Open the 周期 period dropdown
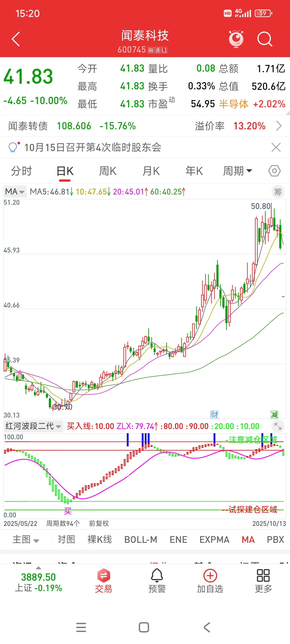Viewport: 290px width, 644px height. [238, 171]
